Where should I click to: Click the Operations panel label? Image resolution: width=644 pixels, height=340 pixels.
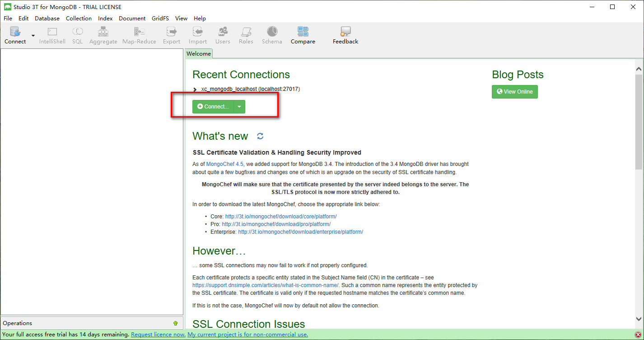click(x=18, y=323)
